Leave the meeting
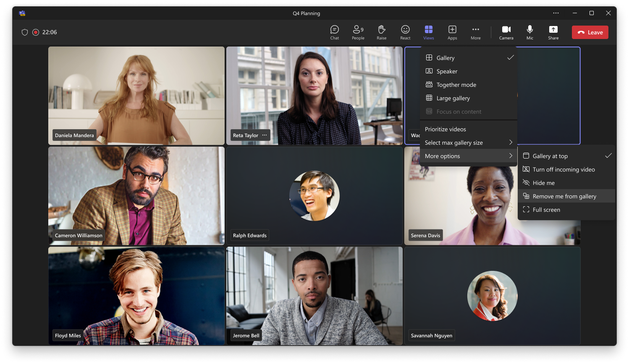The width and height of the screenshot is (629, 364). pos(590,32)
